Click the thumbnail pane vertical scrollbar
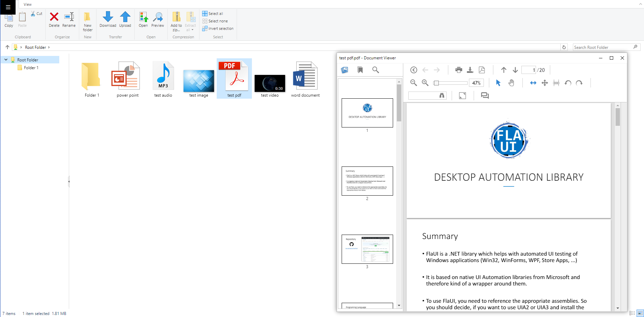 [x=399, y=193]
